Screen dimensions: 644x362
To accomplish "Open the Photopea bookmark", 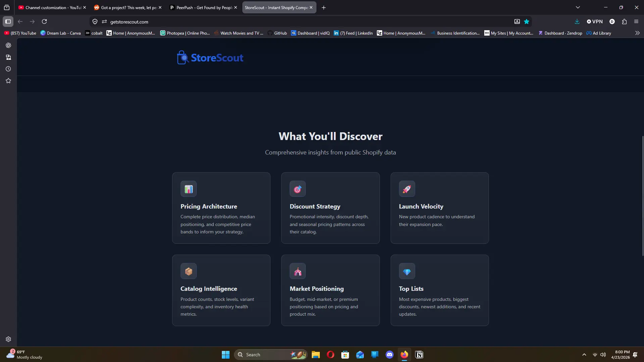I will (x=185, y=33).
